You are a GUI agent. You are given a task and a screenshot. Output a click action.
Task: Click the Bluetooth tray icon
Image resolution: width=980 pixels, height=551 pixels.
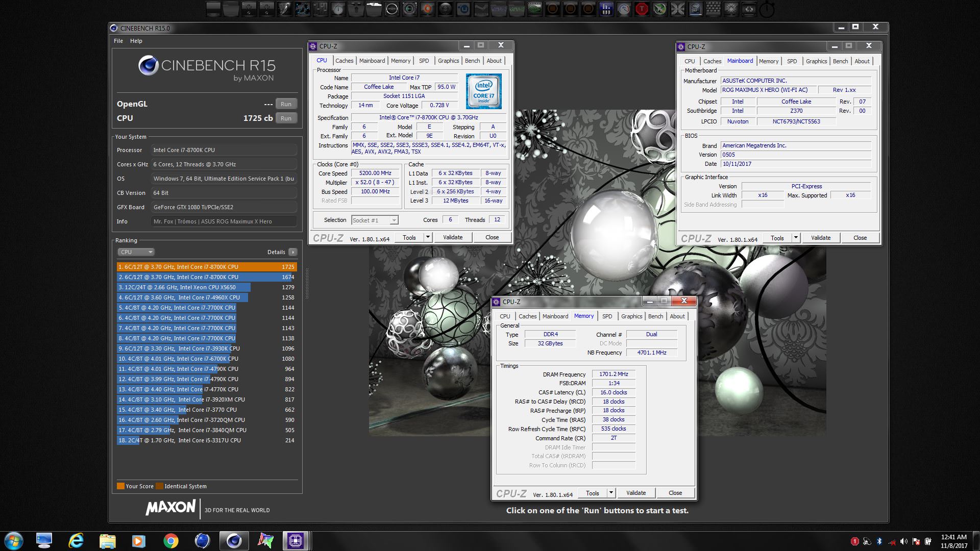[879, 541]
